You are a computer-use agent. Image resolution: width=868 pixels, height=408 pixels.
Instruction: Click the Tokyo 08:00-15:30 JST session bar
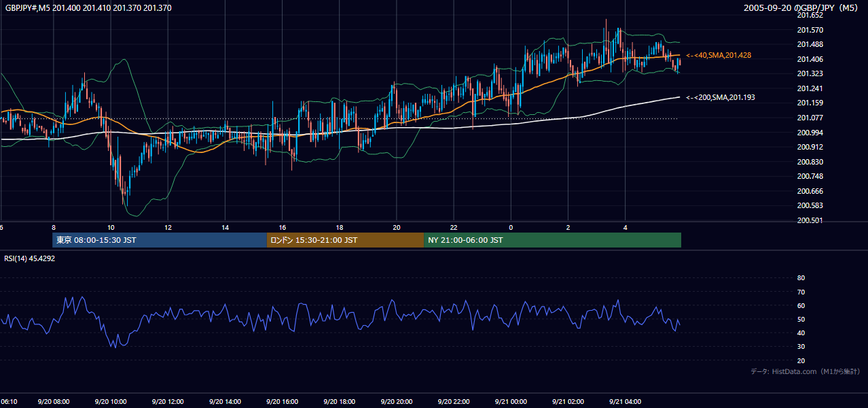160,240
